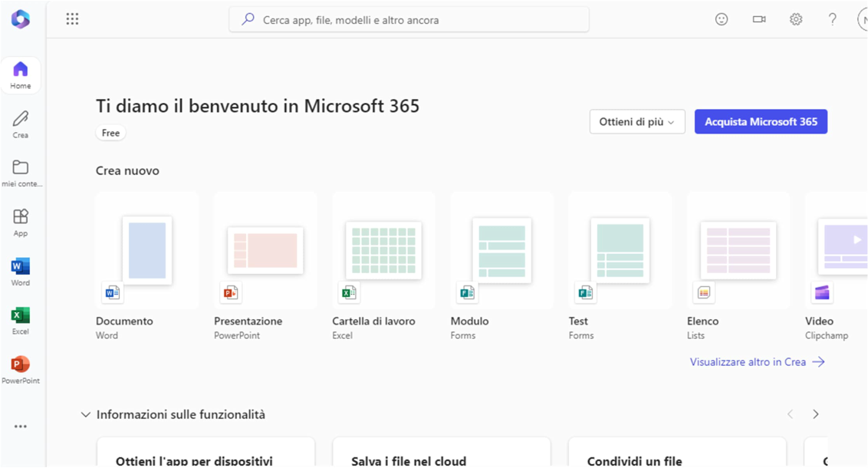Click the Forms badge on Test card
This screenshot has width=868, height=468.
[585, 292]
